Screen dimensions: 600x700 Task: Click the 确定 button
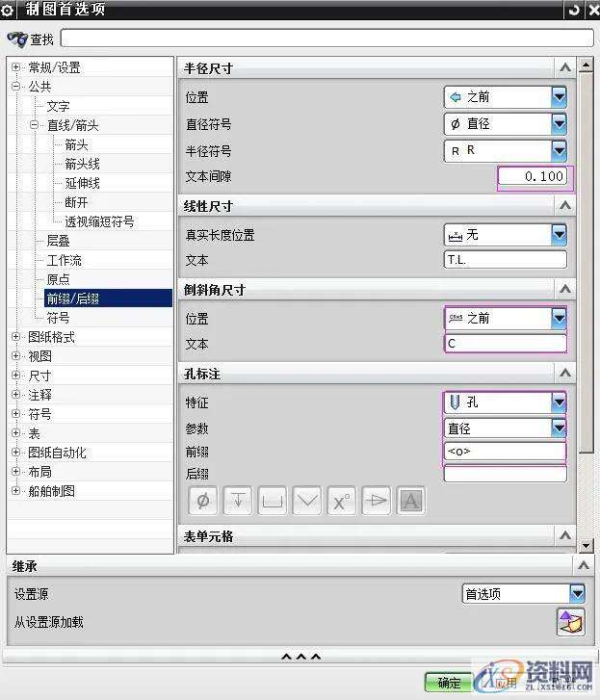point(448,683)
